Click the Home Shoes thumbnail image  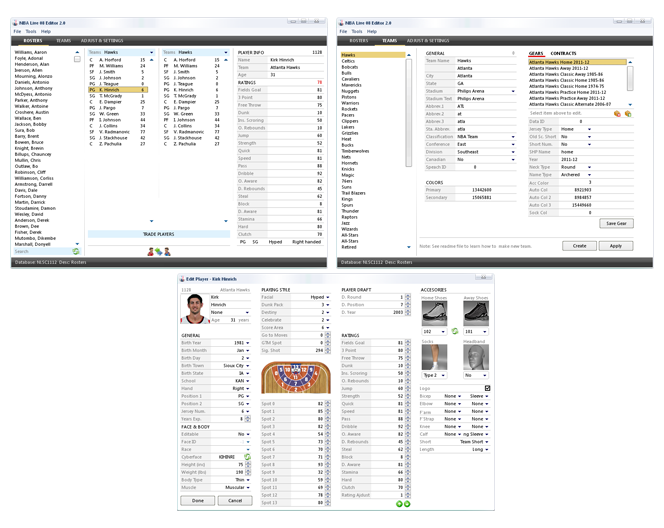pos(434,313)
